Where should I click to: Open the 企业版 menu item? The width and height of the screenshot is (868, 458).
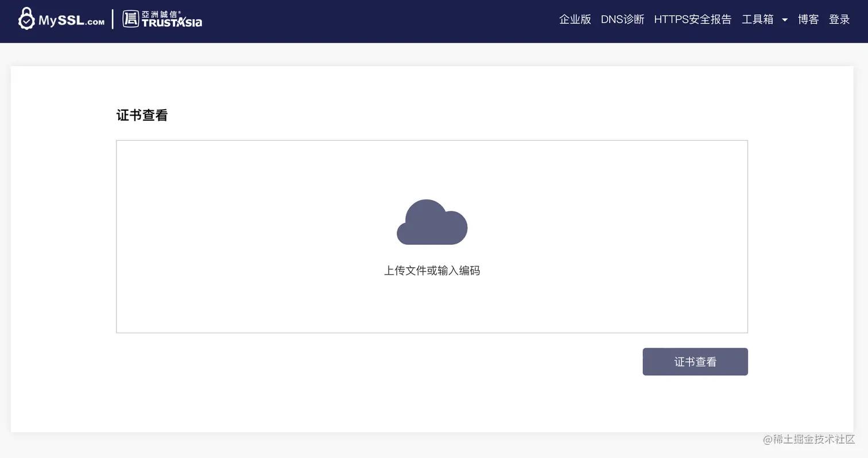tap(574, 19)
